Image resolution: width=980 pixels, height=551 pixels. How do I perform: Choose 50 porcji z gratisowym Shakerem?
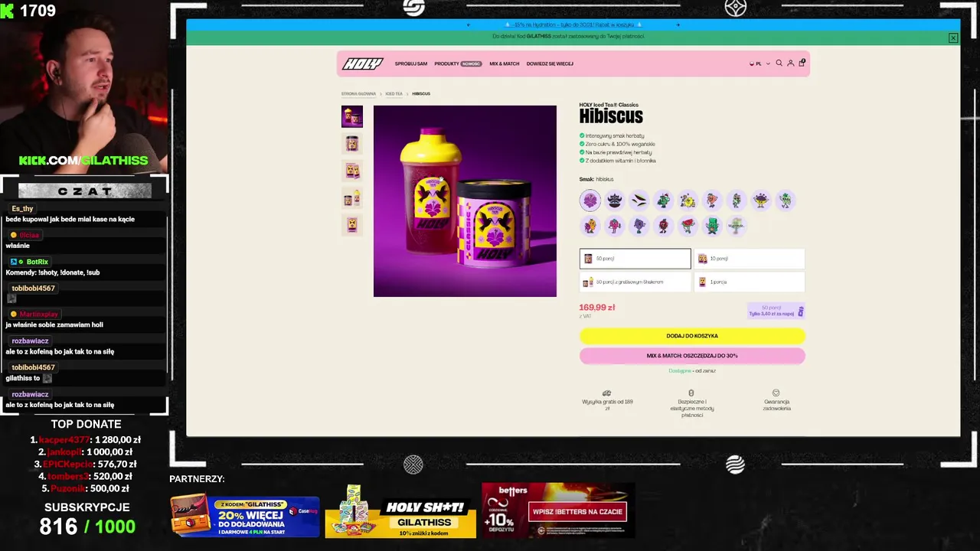tap(635, 282)
